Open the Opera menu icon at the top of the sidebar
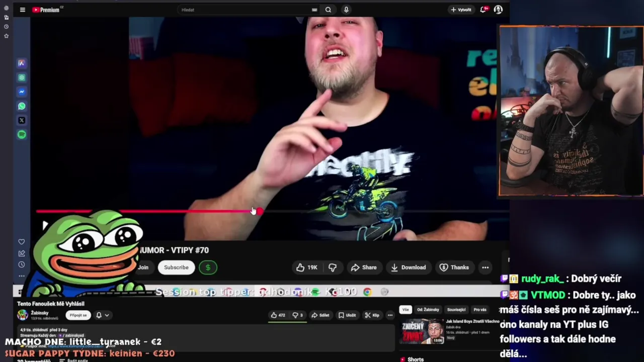Viewport: 644px width, 362px height. (6, 8)
